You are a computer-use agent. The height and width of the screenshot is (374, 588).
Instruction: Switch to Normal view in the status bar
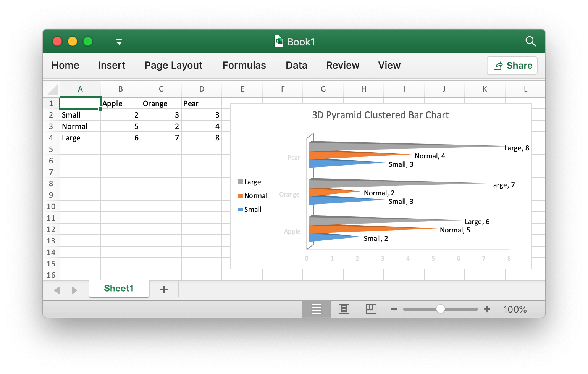316,309
